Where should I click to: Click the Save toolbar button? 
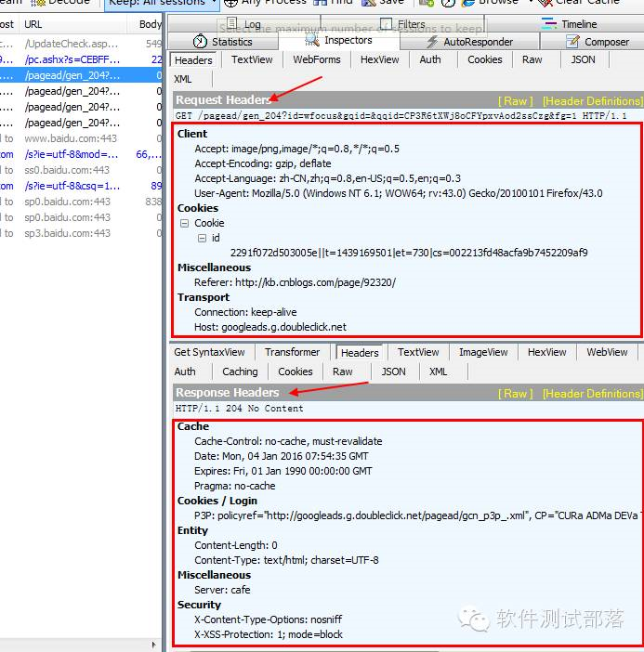[x=383, y=3]
